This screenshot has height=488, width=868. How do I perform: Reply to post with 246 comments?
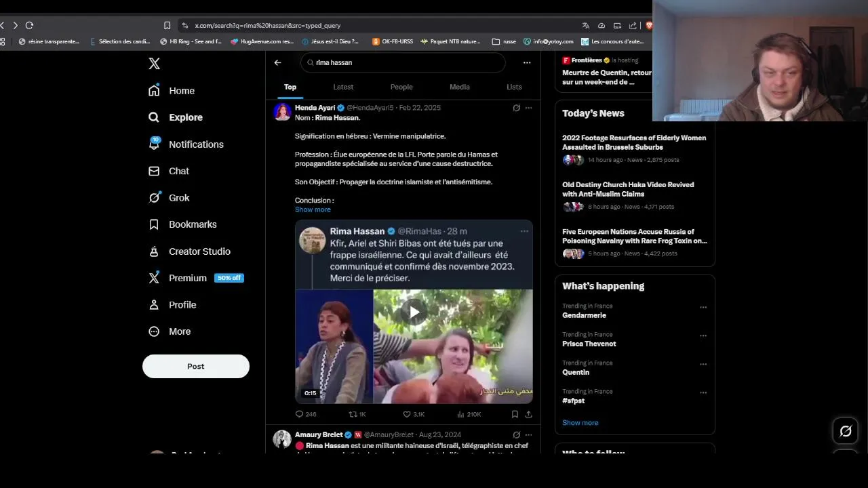306,414
